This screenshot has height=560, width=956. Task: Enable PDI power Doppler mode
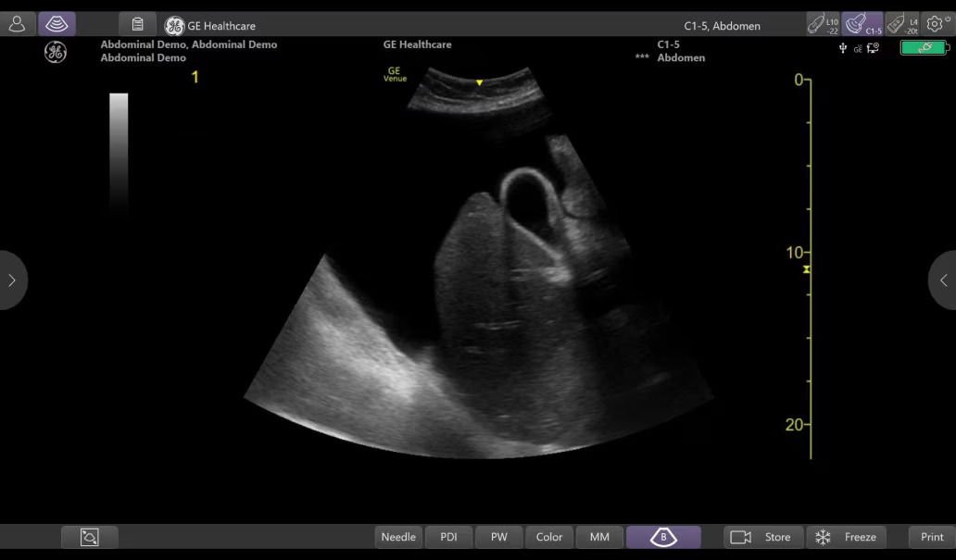click(449, 537)
